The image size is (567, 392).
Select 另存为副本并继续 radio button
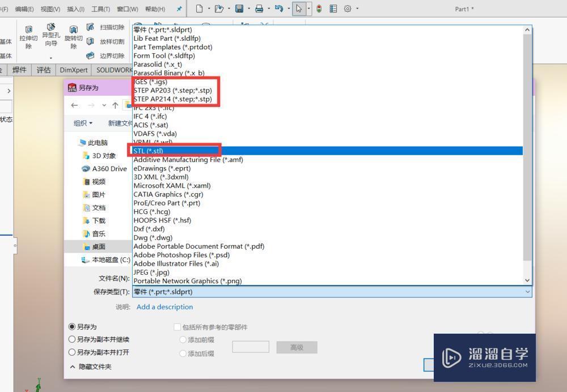pyautogui.click(x=72, y=339)
